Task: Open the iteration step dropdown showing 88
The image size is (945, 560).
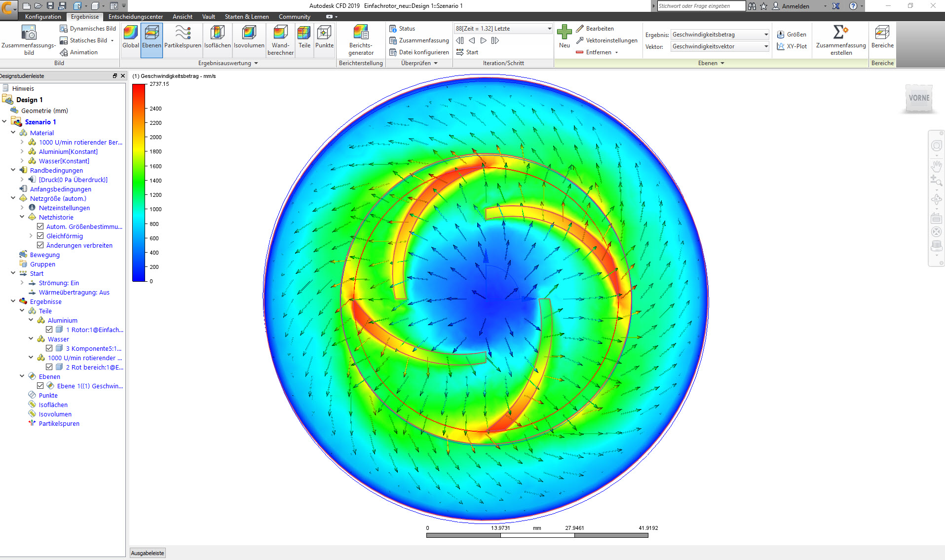Action: [x=549, y=28]
